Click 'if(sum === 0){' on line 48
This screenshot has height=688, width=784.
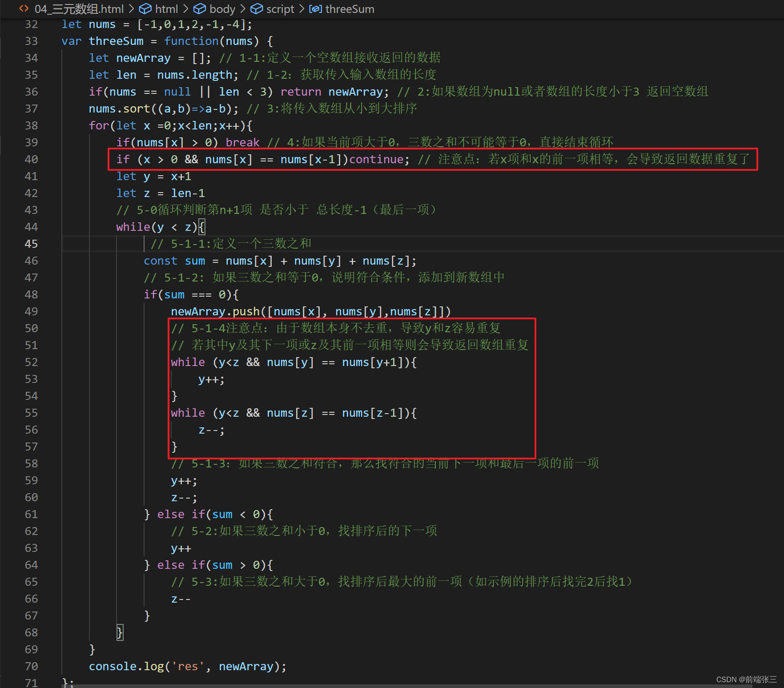point(191,294)
